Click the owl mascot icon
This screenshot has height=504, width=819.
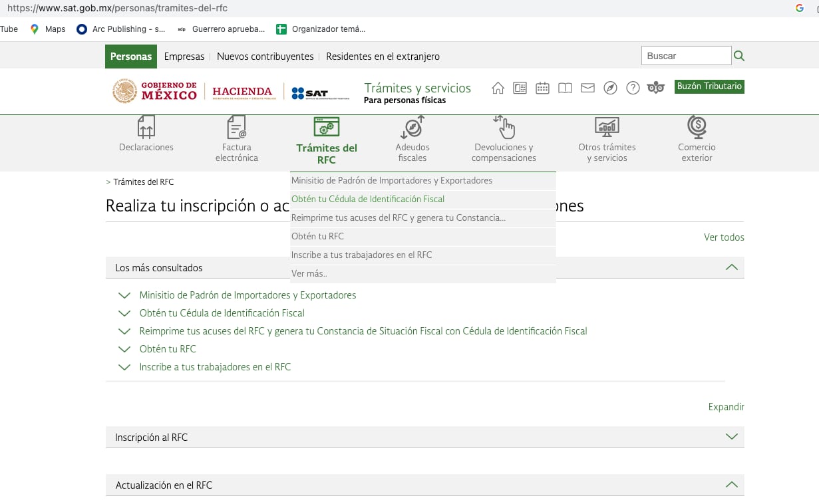(656, 88)
